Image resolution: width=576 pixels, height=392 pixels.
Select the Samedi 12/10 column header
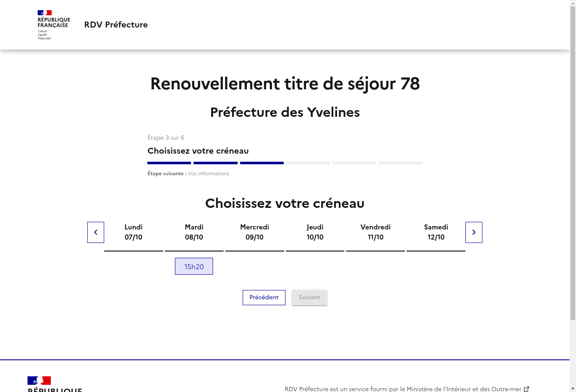pyautogui.click(x=436, y=232)
